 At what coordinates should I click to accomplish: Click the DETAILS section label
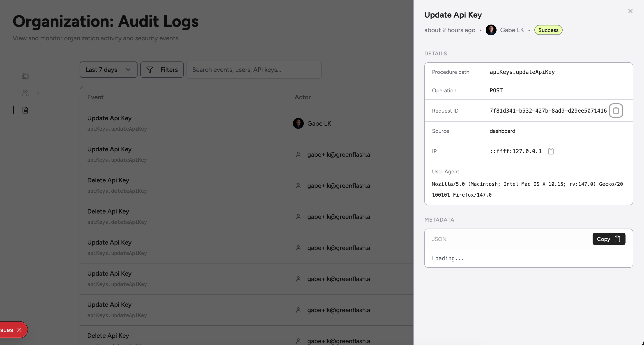(435, 53)
